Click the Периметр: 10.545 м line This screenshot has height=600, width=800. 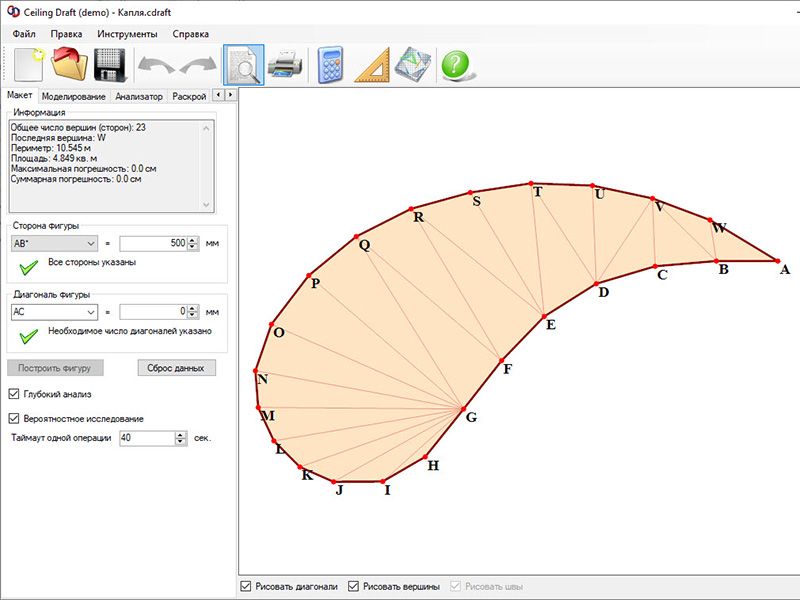[x=51, y=148]
